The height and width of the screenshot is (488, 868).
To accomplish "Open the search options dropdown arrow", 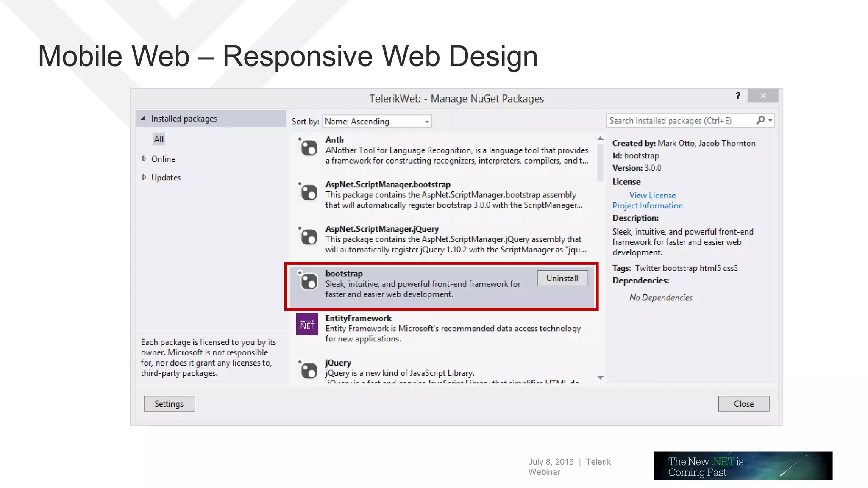I will point(770,121).
